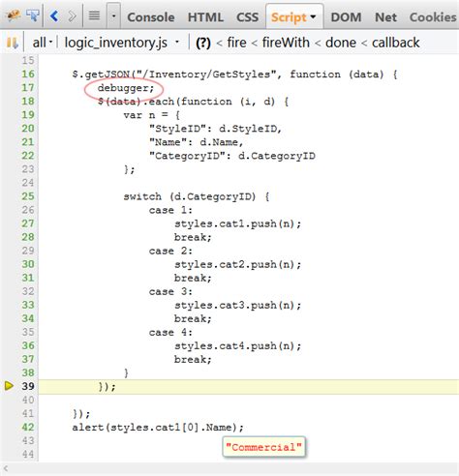Switch to the DOM tab
This screenshot has height=476, width=459.
tap(346, 17)
